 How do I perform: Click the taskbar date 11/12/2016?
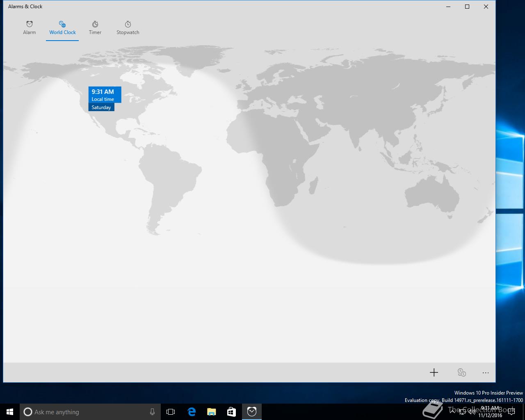click(x=490, y=415)
